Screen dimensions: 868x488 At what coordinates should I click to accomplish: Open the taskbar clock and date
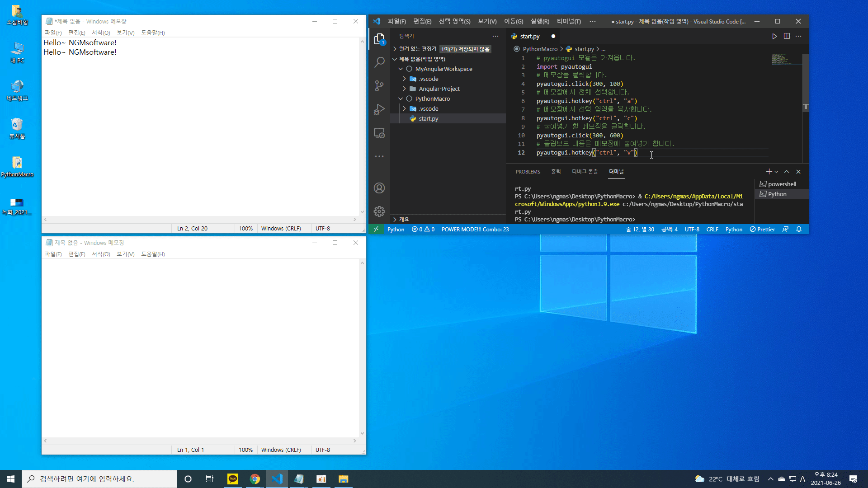coord(826,479)
